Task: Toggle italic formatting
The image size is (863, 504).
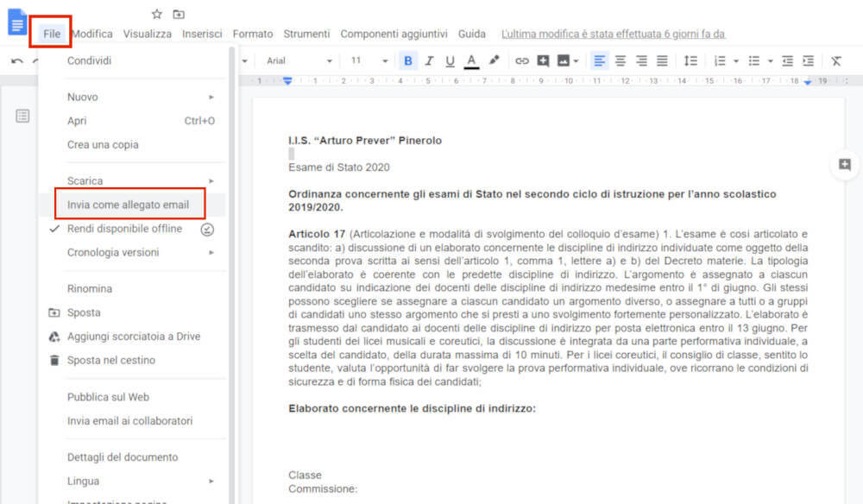Action: click(x=429, y=60)
